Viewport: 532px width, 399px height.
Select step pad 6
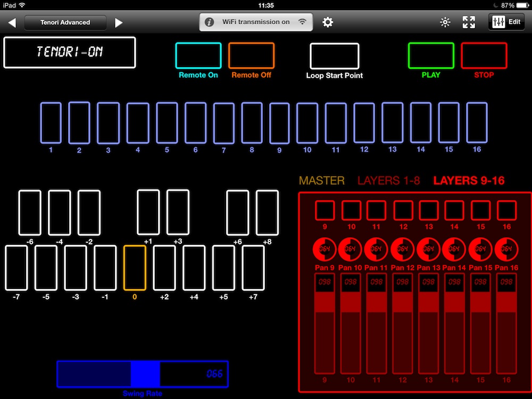coord(195,123)
